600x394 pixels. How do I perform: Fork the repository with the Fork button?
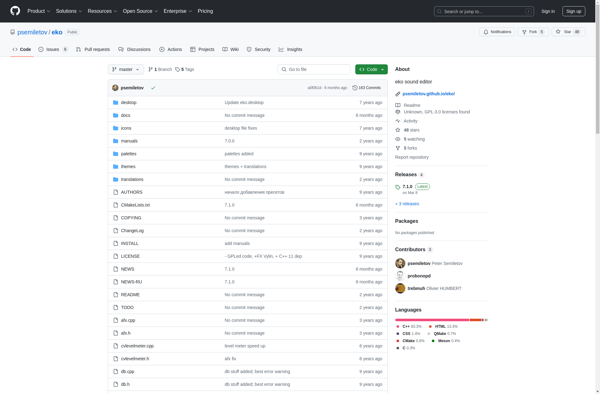pos(533,32)
